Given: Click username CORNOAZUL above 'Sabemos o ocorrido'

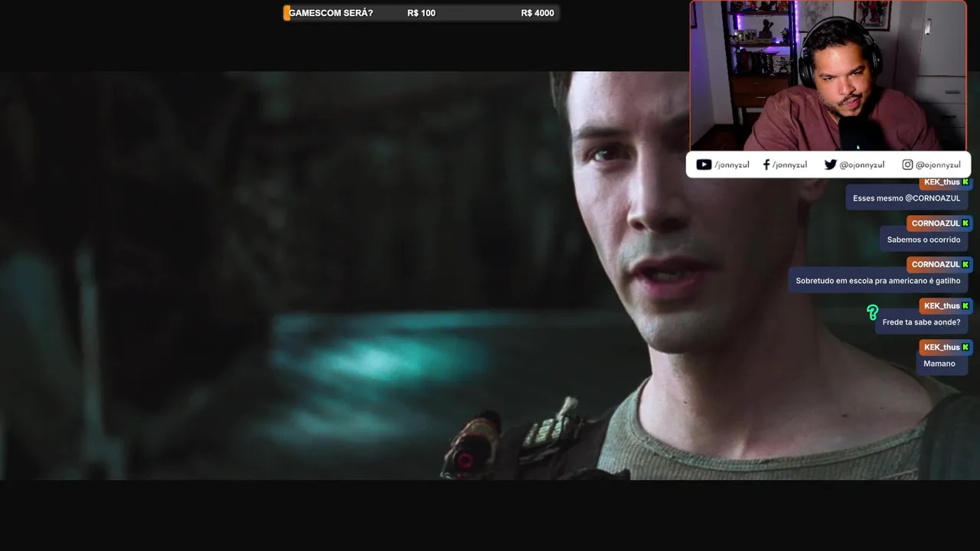Looking at the screenshot, I should (x=936, y=223).
